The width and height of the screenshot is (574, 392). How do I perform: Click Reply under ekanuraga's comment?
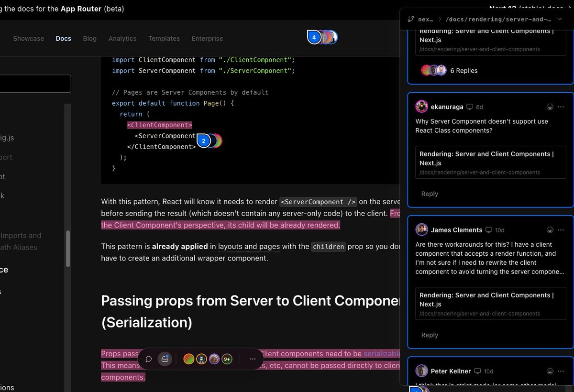point(430,194)
